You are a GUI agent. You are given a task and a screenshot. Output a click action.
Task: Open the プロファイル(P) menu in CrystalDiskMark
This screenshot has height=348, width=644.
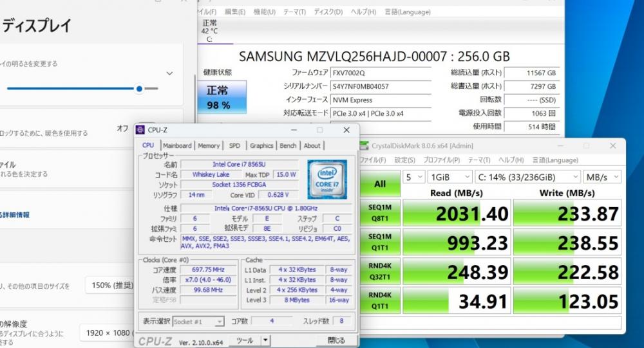click(442, 160)
